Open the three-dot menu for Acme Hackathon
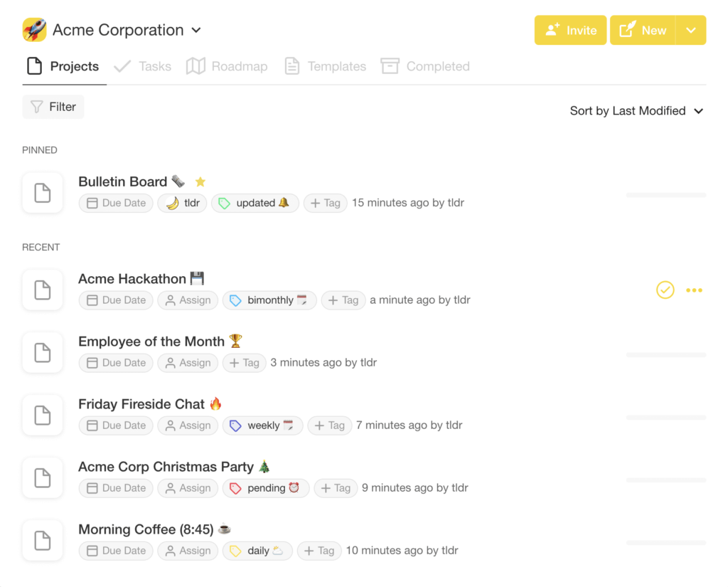Viewport: 728px width, 587px height. (694, 290)
